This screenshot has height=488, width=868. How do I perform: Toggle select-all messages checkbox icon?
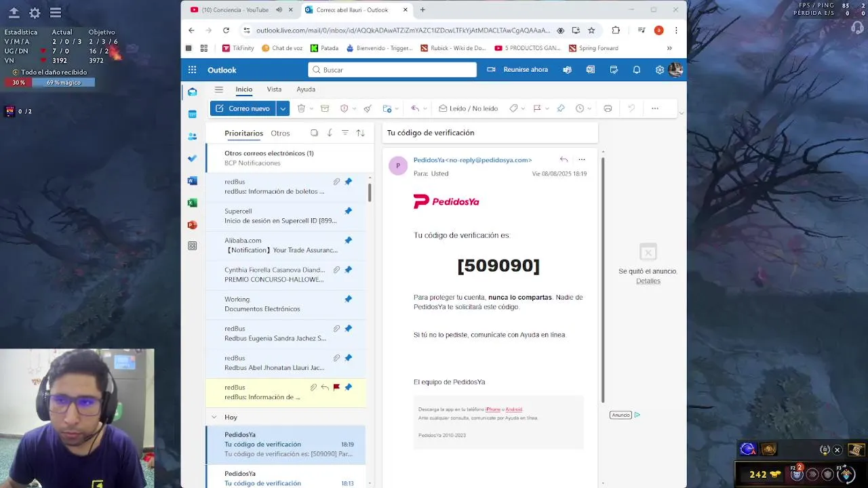click(x=314, y=133)
